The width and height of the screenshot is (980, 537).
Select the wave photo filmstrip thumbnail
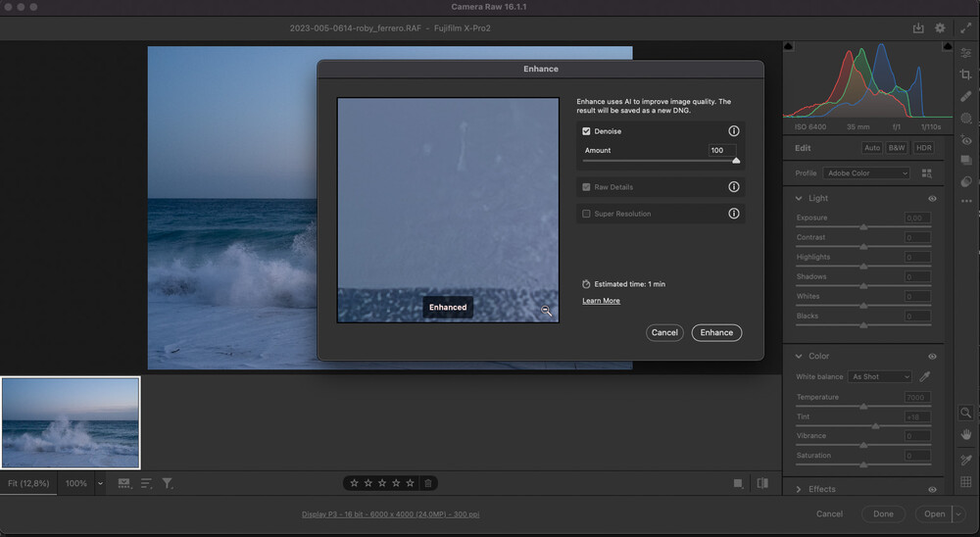click(x=71, y=423)
